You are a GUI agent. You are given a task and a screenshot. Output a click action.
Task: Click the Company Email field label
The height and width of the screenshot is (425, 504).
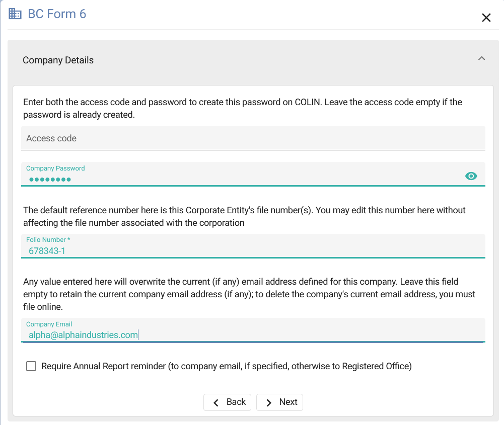tap(49, 324)
